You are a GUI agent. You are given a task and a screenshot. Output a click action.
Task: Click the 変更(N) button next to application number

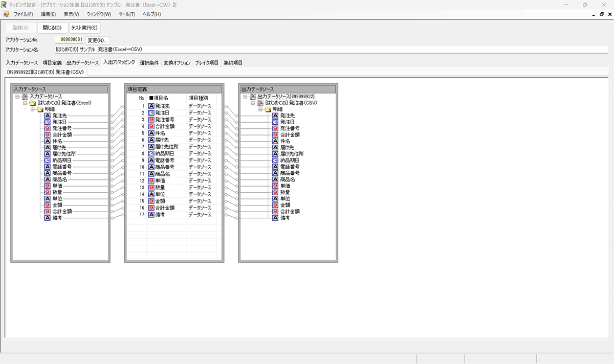pyautogui.click(x=97, y=40)
